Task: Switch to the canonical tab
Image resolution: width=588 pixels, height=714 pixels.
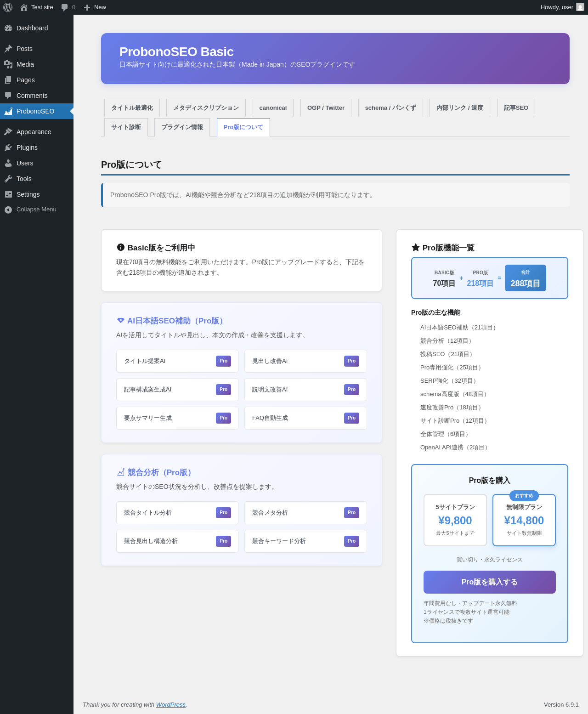Action: [273, 108]
